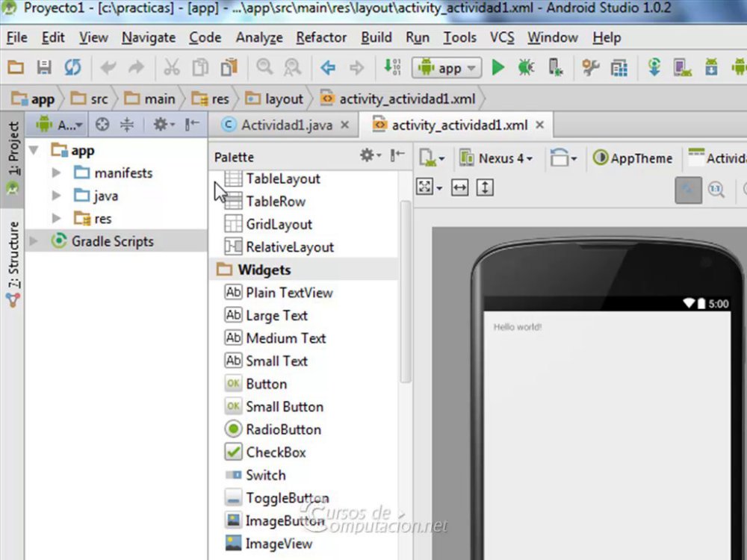The width and height of the screenshot is (747, 560).
Task: Expand Gradle Scripts node
Action: (x=34, y=241)
